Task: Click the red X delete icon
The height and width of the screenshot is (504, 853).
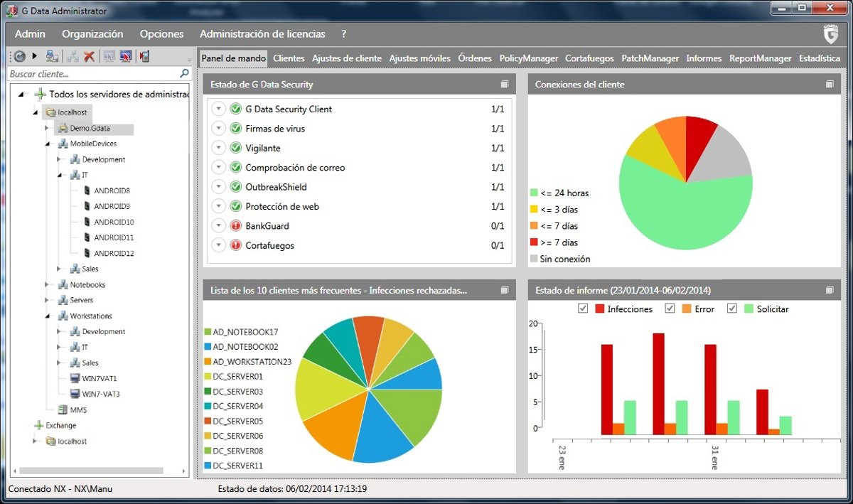Action: coord(90,56)
